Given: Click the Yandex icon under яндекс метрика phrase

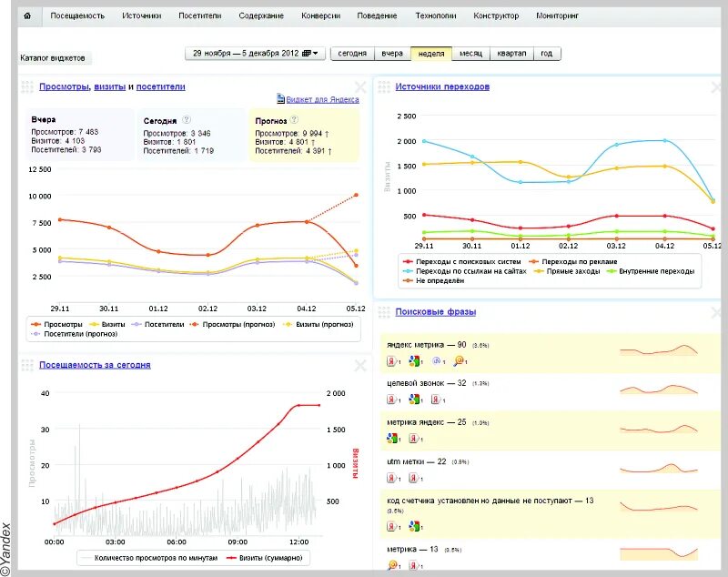Looking at the screenshot, I should 392,360.
